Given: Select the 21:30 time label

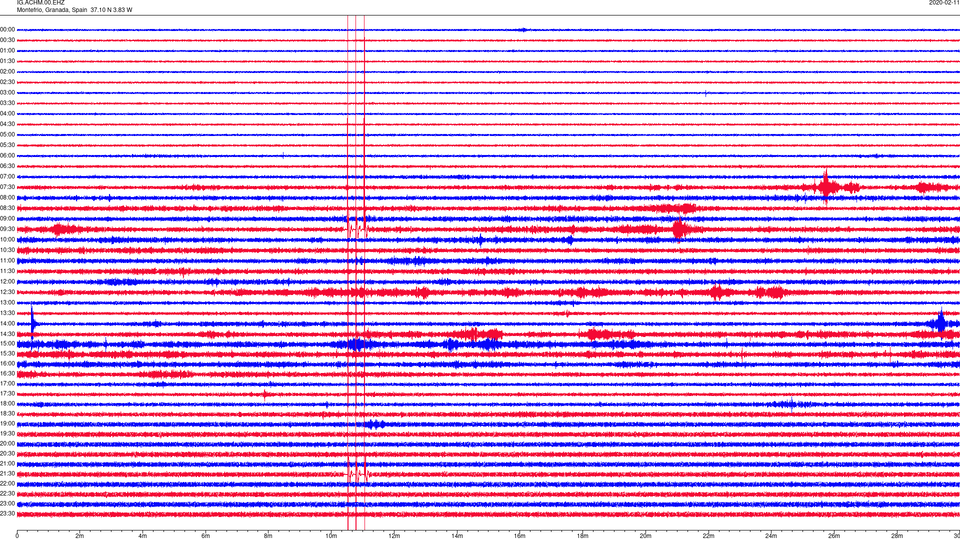Looking at the screenshot, I should click(8, 474).
